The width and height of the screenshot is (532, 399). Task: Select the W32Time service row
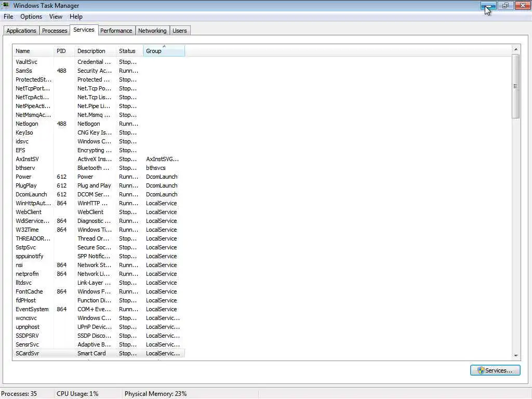pyautogui.click(x=99, y=229)
